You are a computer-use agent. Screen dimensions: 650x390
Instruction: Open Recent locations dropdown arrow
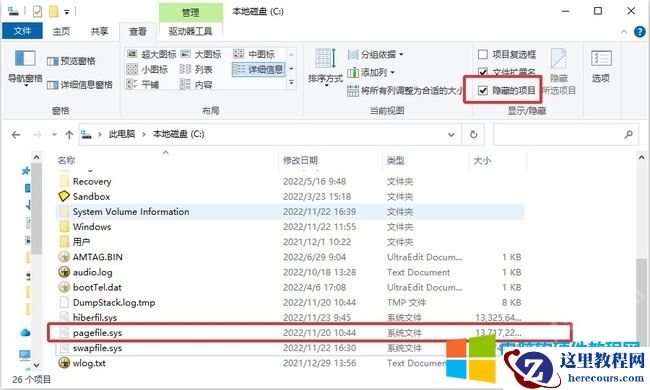54,135
